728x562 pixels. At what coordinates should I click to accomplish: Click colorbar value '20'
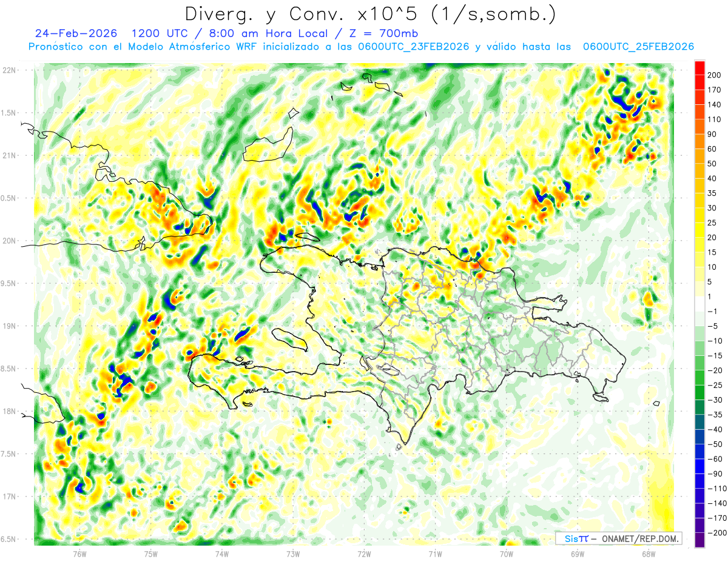tap(713, 238)
